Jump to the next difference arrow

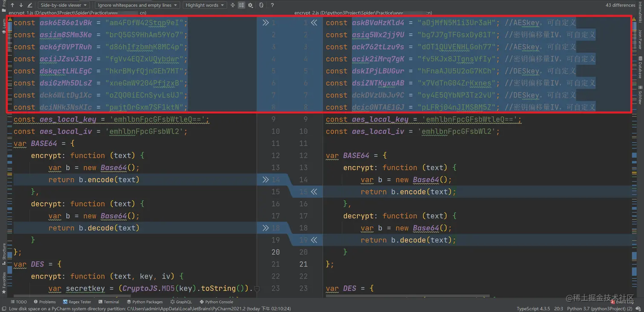click(21, 5)
